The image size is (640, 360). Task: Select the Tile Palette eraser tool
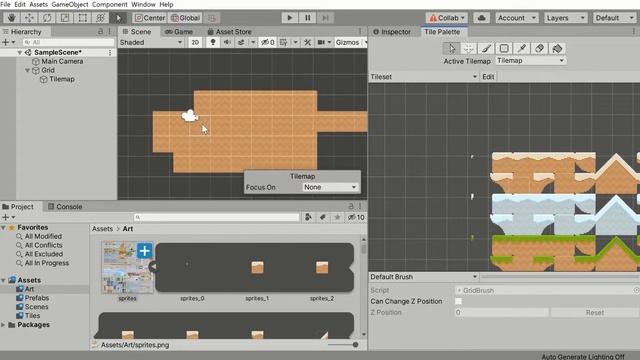tap(540, 49)
